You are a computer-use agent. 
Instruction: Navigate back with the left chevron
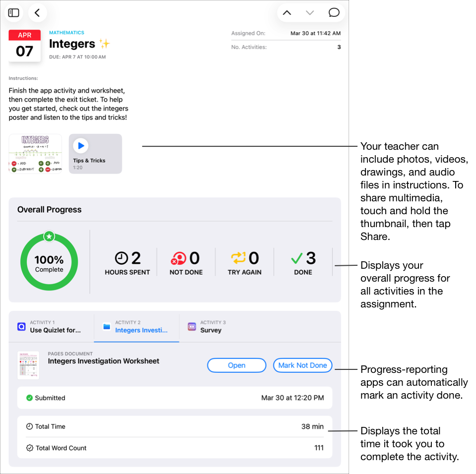[37, 13]
